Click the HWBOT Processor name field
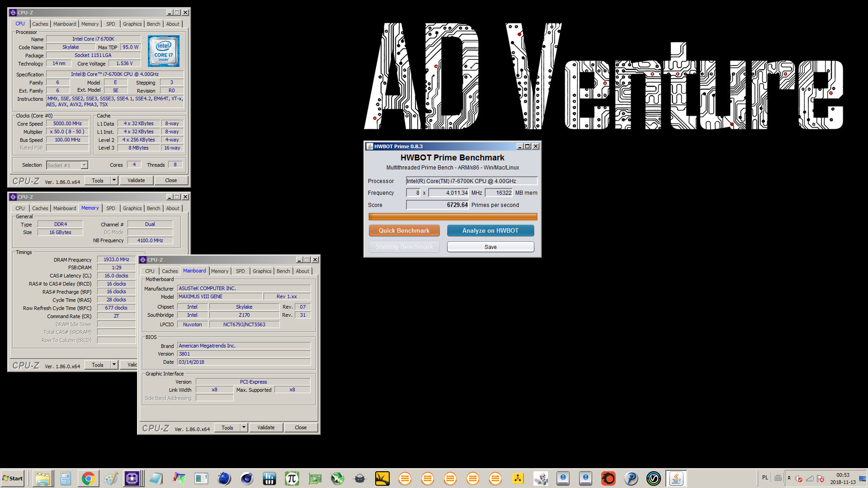The height and width of the screenshot is (488, 868). [472, 181]
